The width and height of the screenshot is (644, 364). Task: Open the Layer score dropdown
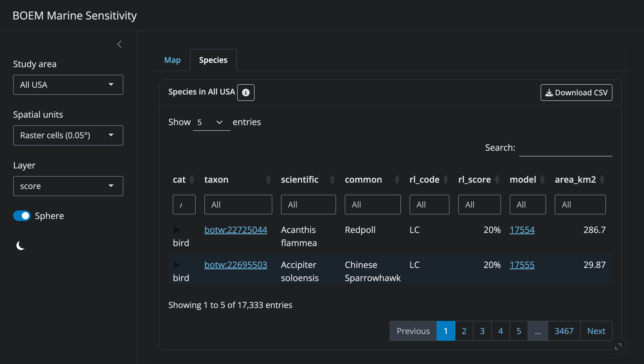[x=68, y=186]
